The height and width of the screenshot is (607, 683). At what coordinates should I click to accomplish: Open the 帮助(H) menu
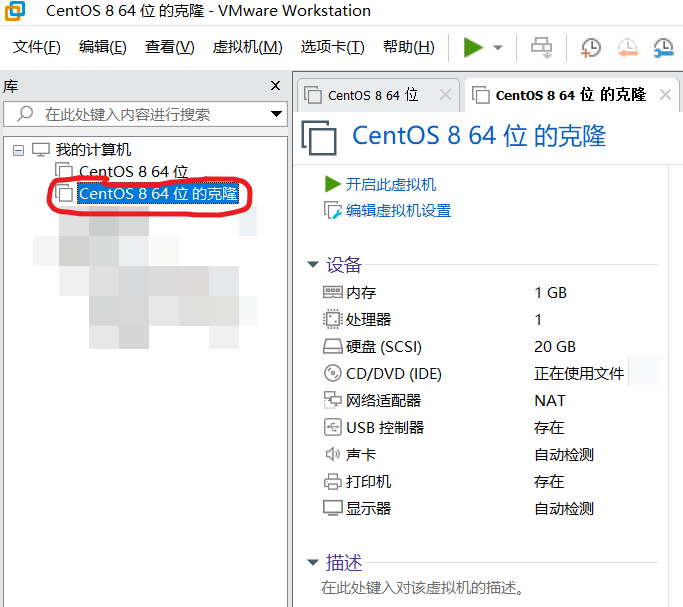coord(409,47)
